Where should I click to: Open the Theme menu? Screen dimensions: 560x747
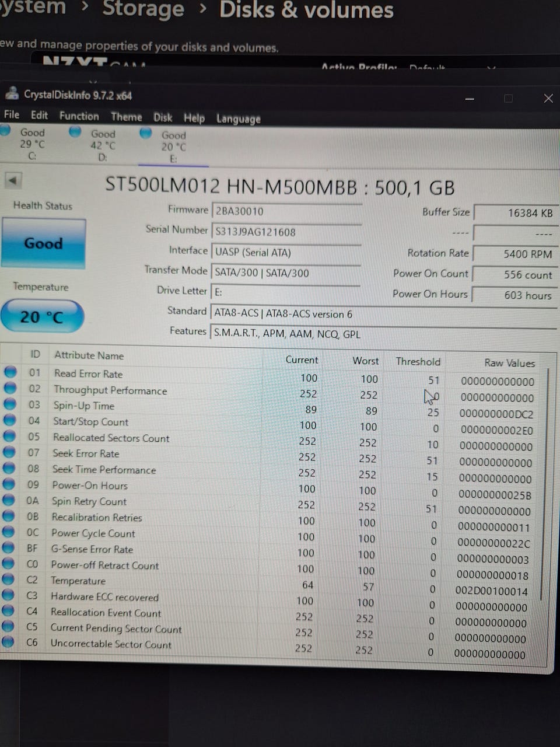127,117
